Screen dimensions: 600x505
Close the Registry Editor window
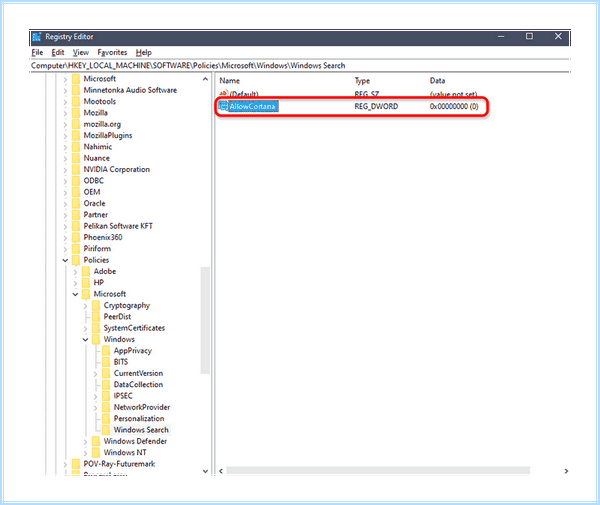click(x=558, y=36)
